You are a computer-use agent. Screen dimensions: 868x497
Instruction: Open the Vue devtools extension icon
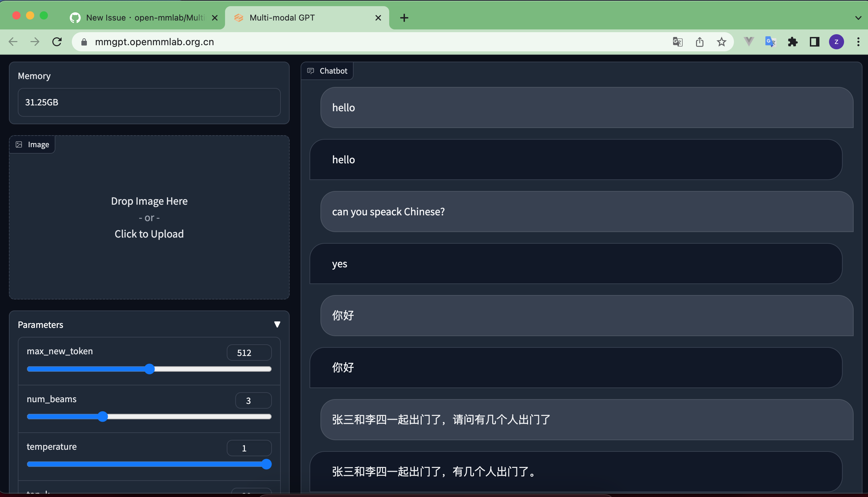[x=748, y=42]
